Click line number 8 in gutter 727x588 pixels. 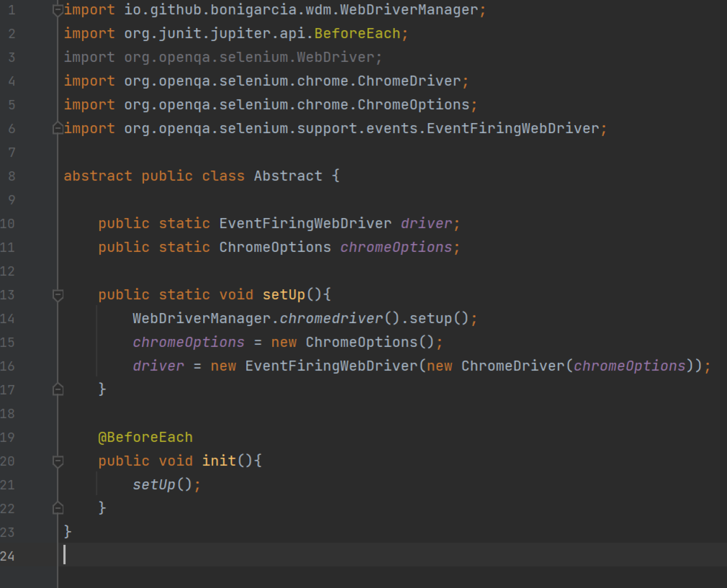[x=12, y=176]
